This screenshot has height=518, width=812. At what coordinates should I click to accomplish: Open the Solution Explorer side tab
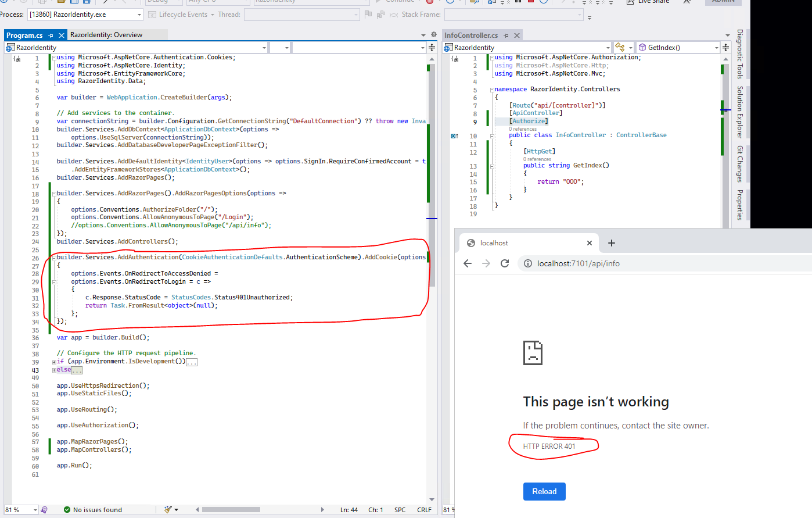point(740,112)
